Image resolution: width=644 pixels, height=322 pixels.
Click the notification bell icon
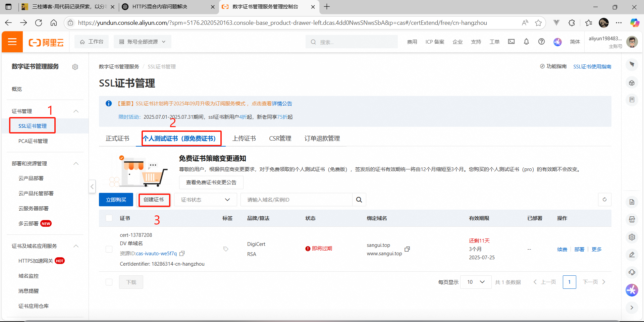(526, 42)
